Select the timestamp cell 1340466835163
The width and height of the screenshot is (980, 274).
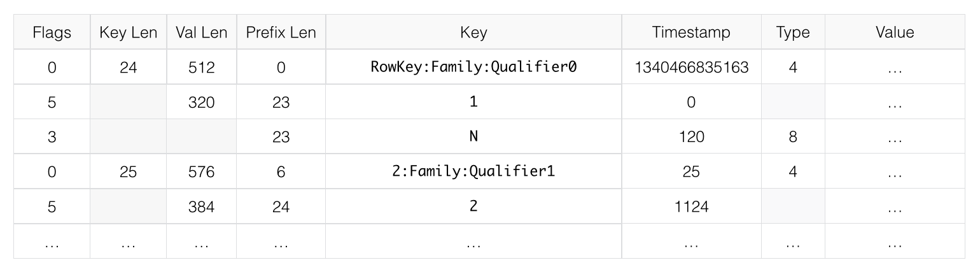(x=691, y=67)
